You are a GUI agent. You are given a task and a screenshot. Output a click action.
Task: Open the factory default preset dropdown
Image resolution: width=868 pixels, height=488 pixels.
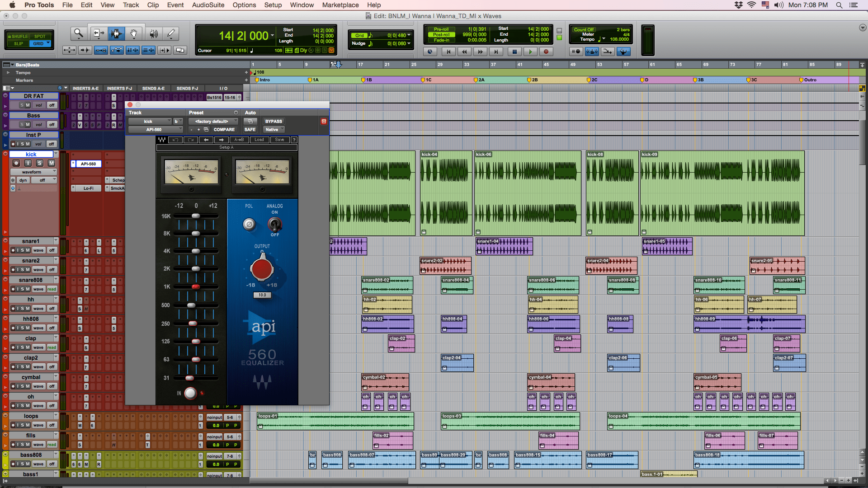pos(214,121)
